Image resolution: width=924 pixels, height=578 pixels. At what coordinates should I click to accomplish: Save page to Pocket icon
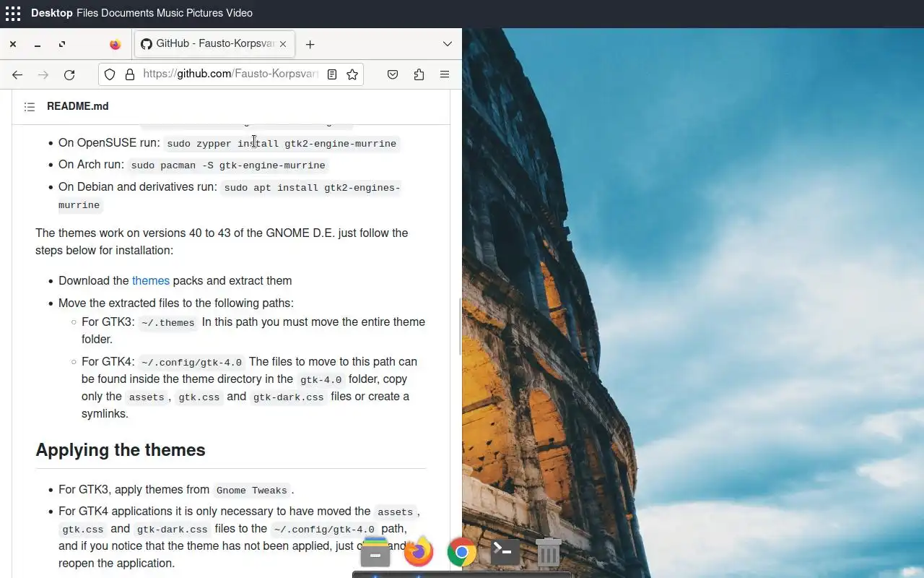(x=393, y=74)
